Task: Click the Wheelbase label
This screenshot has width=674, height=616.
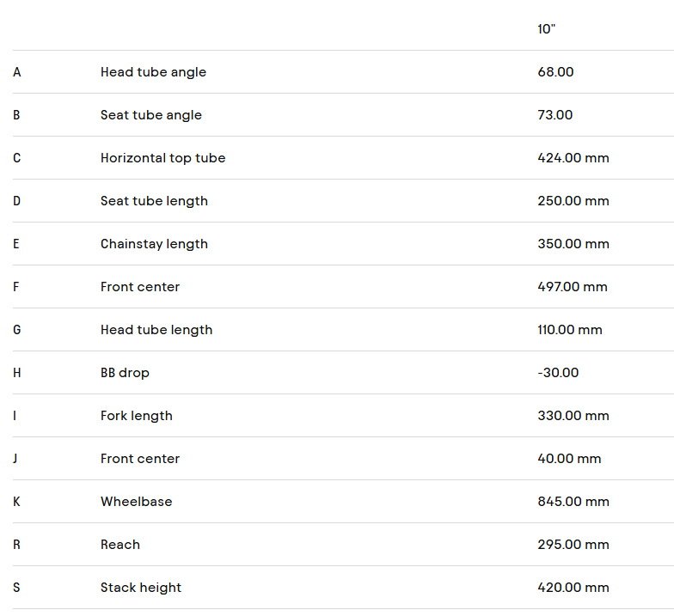Action: (x=136, y=502)
